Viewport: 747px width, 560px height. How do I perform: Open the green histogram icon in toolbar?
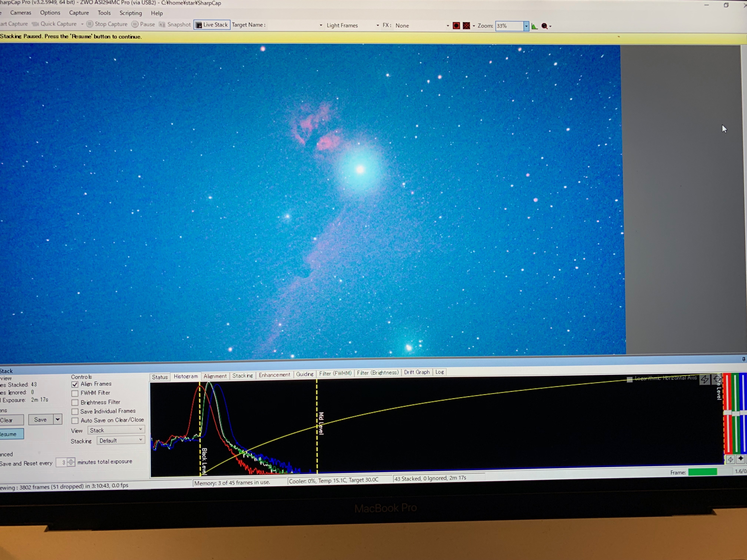coord(534,26)
